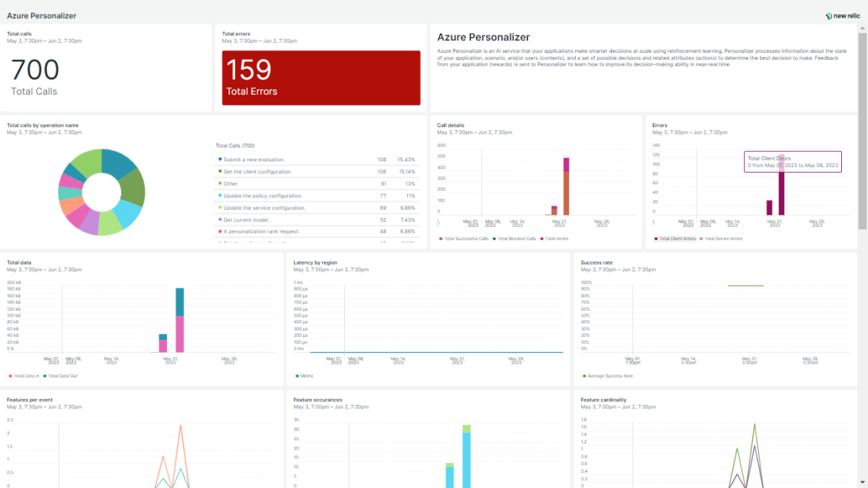Toggle the Average Success Rate legend series
This screenshot has width=868, height=488.
[608, 376]
